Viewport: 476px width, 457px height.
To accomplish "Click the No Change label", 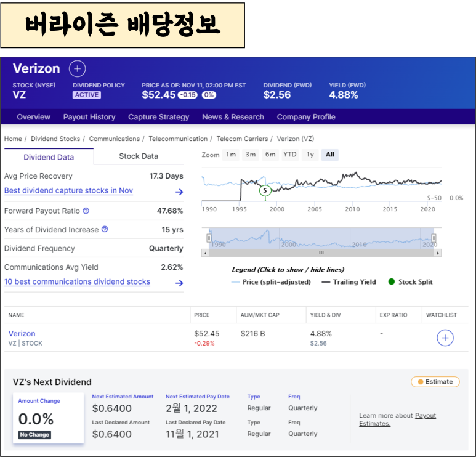I will click(34, 435).
